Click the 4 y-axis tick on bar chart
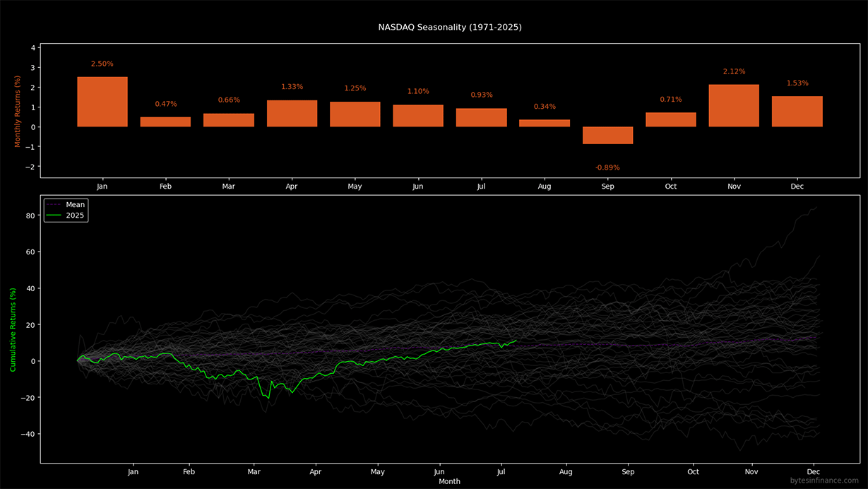Viewport: 868px width, 489px height. 32,48
